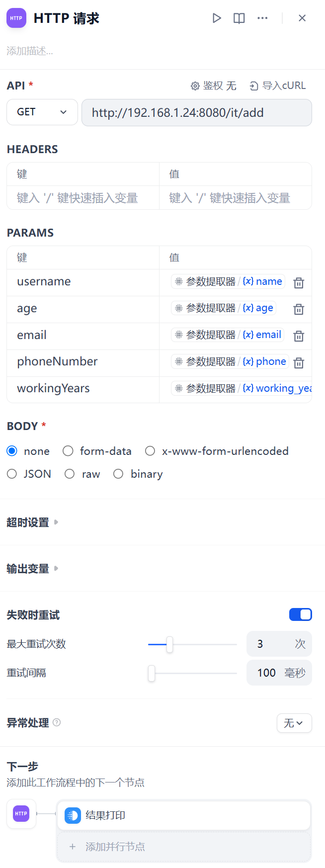Viewport: 325px width, 868px height.
Task: Click the 结果打印 next-step node
Action: tap(184, 815)
